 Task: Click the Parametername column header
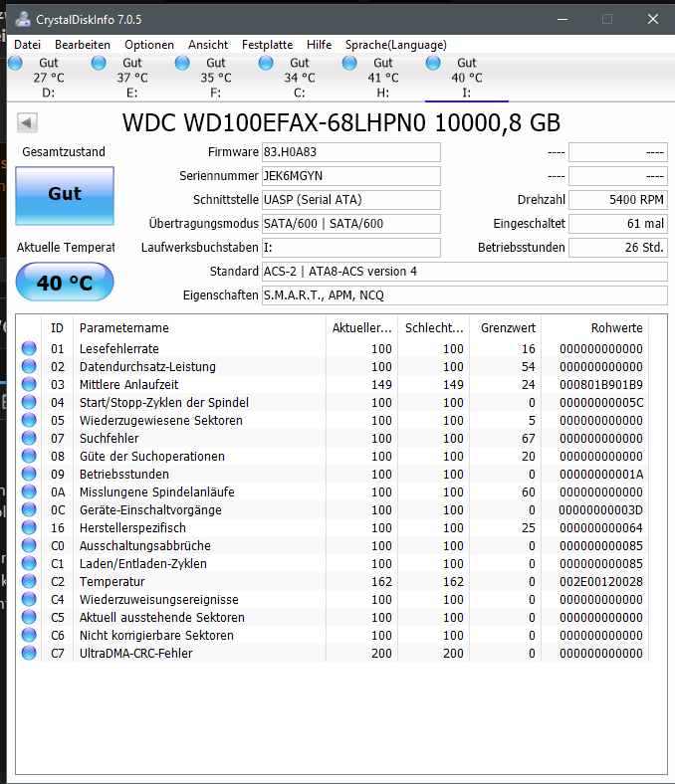pos(200,328)
